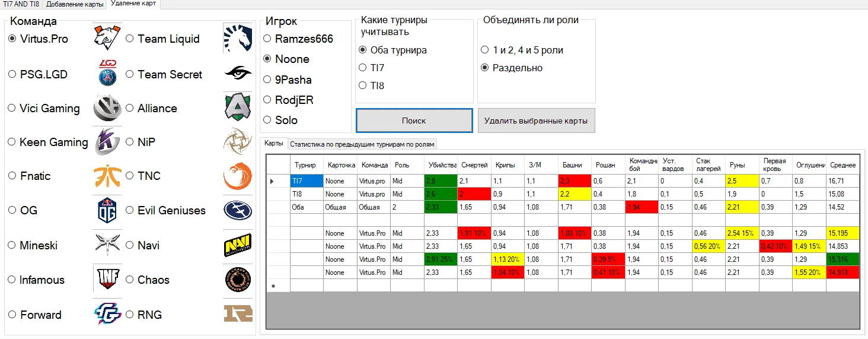Click the Forward Gaming logo

[x=107, y=314]
